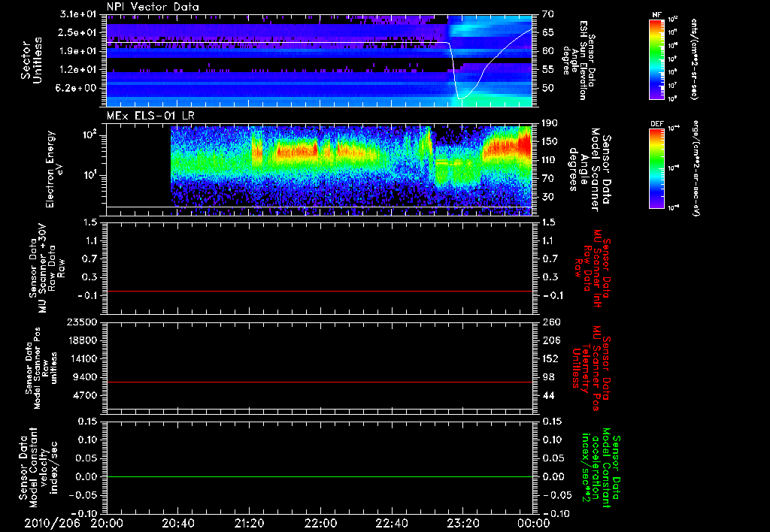Click the "Model Scanner Pos Raw unitless" label

point(41,368)
